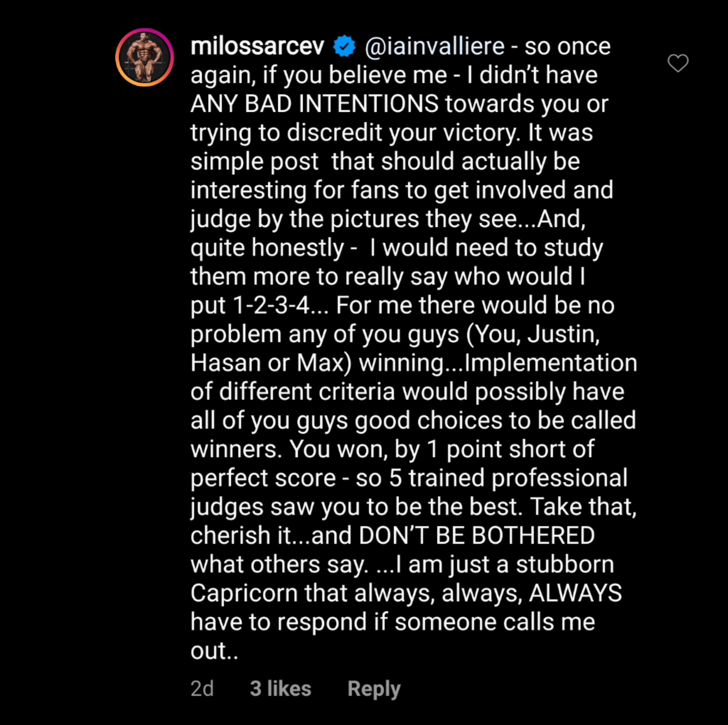Screen dimensions: 728x725
Task: Click the DON'T BE BOTHERED text
Action: [x=477, y=535]
